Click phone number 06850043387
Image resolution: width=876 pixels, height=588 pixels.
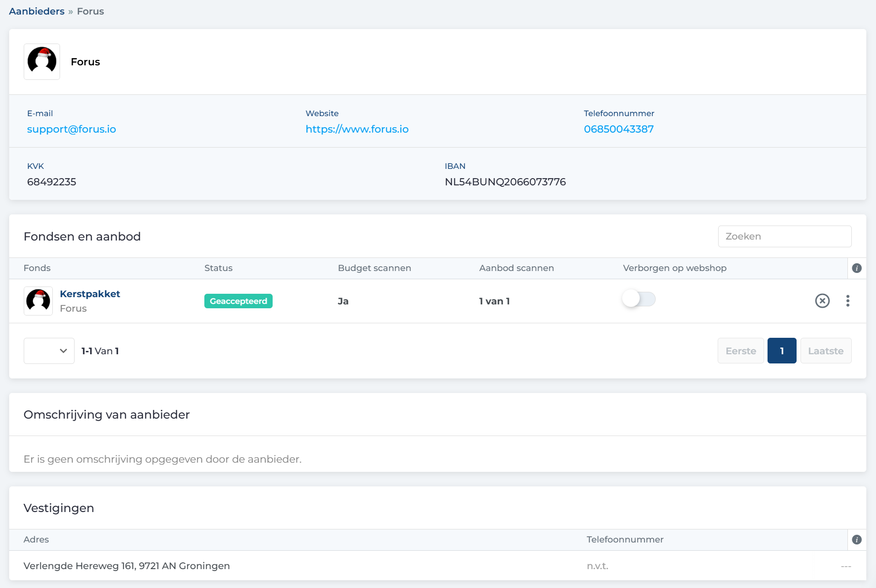(x=618, y=129)
